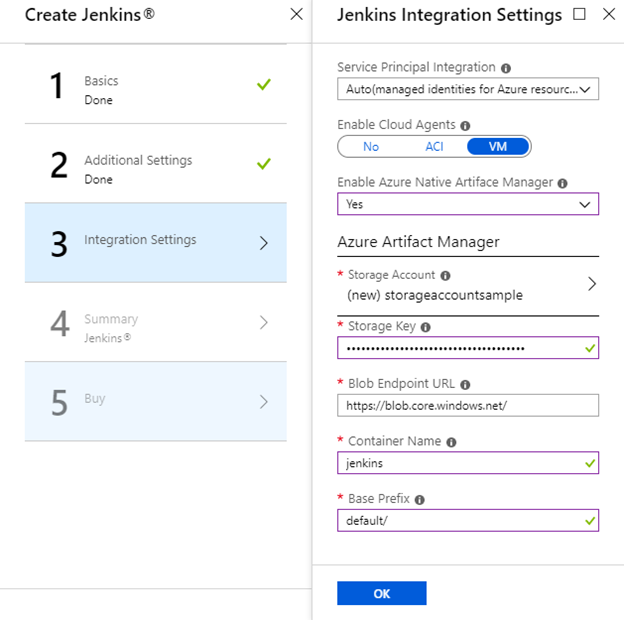Click the Storage Key info icon
Screen dimensions: 624x620
tap(426, 326)
